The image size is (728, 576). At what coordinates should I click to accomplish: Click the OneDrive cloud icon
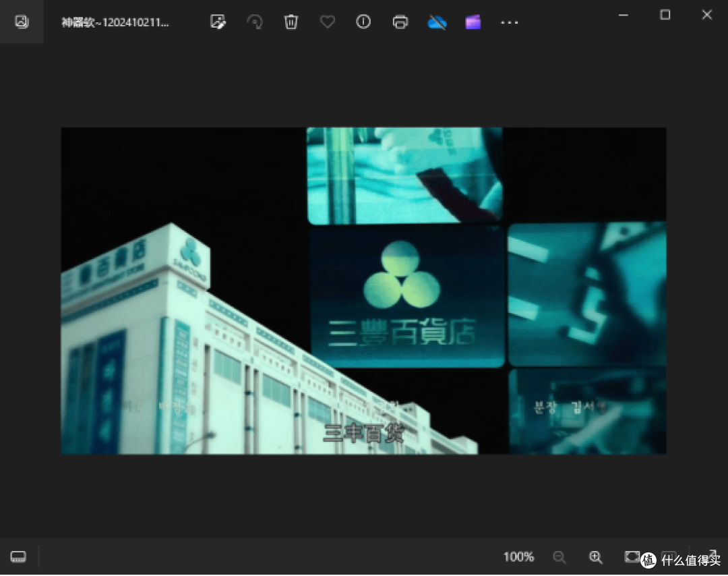point(436,22)
